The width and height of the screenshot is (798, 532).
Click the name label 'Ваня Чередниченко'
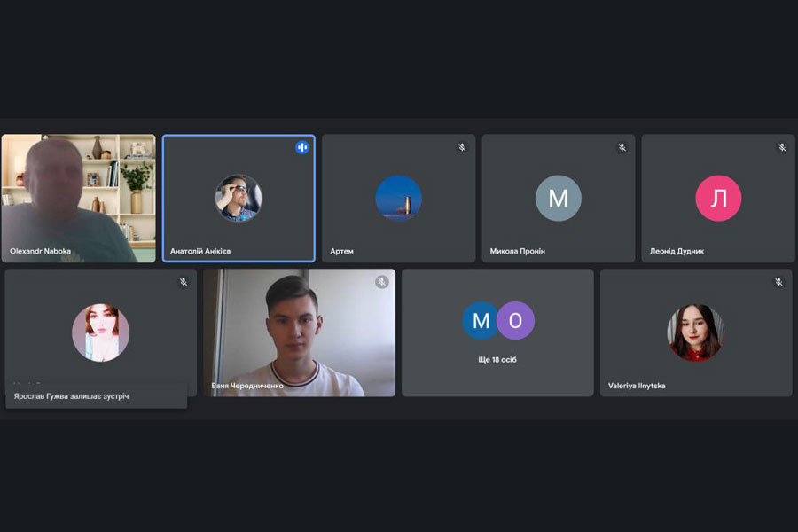pos(247,386)
